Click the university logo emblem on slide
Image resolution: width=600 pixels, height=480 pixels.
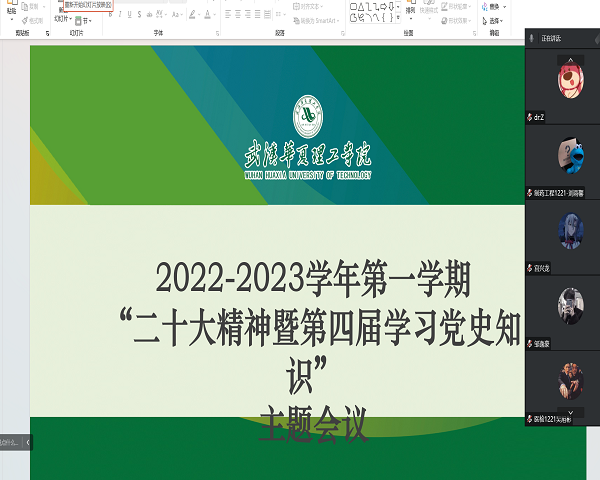coord(308,116)
